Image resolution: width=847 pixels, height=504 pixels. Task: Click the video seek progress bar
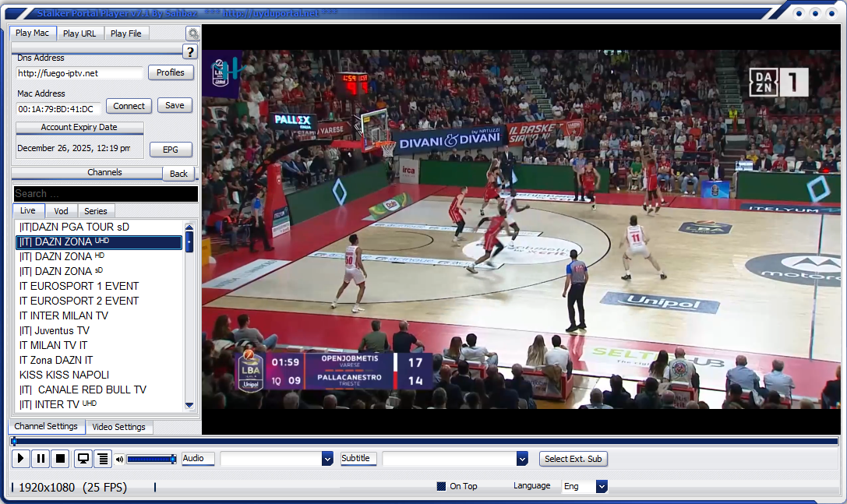click(x=425, y=442)
